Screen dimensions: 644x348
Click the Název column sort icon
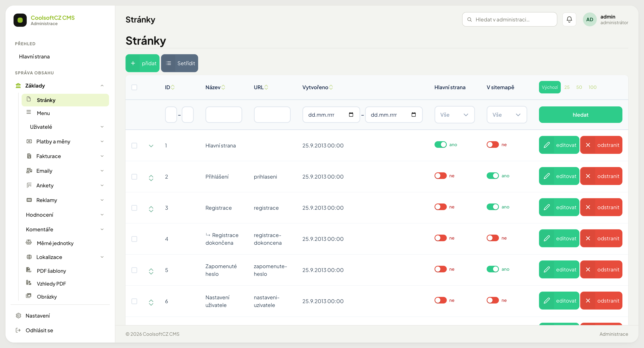pos(223,87)
